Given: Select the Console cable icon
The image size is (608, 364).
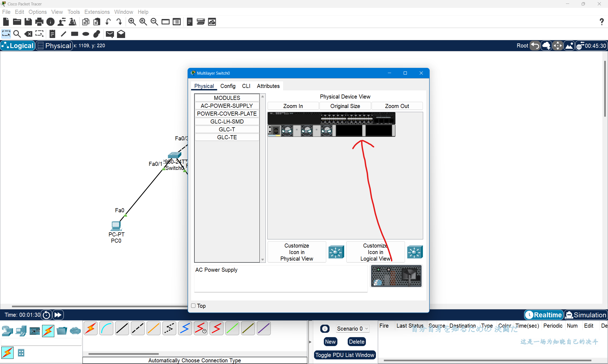Looking at the screenshot, I should [x=106, y=328].
